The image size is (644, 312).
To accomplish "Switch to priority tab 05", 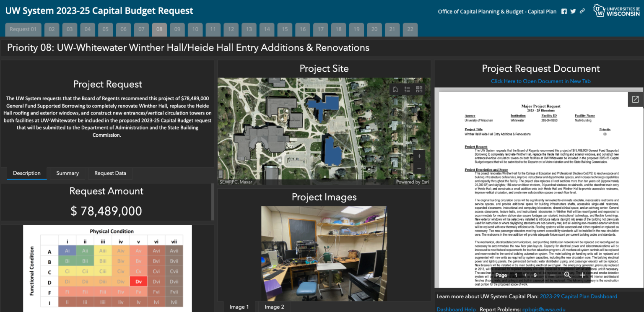I will [106, 29].
